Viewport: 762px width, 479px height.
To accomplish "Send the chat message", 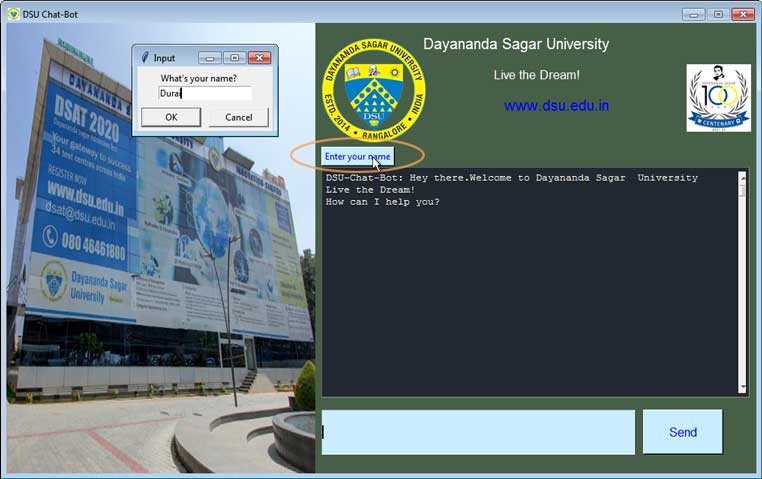I will coord(683,432).
